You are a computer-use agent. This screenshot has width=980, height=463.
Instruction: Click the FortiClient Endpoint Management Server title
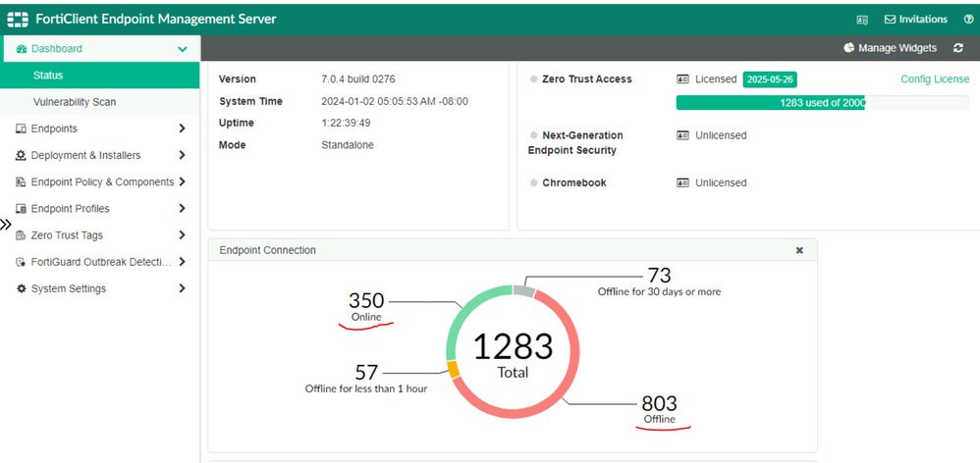pyautogui.click(x=156, y=20)
